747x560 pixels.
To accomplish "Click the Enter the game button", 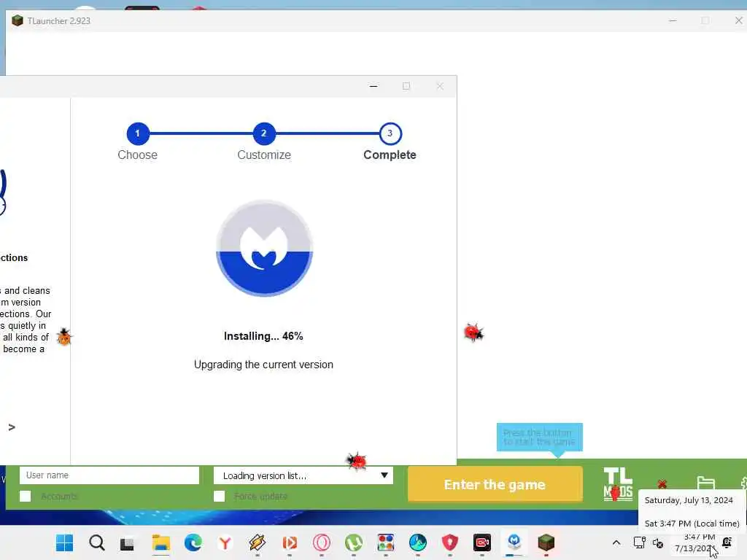I will 495,484.
